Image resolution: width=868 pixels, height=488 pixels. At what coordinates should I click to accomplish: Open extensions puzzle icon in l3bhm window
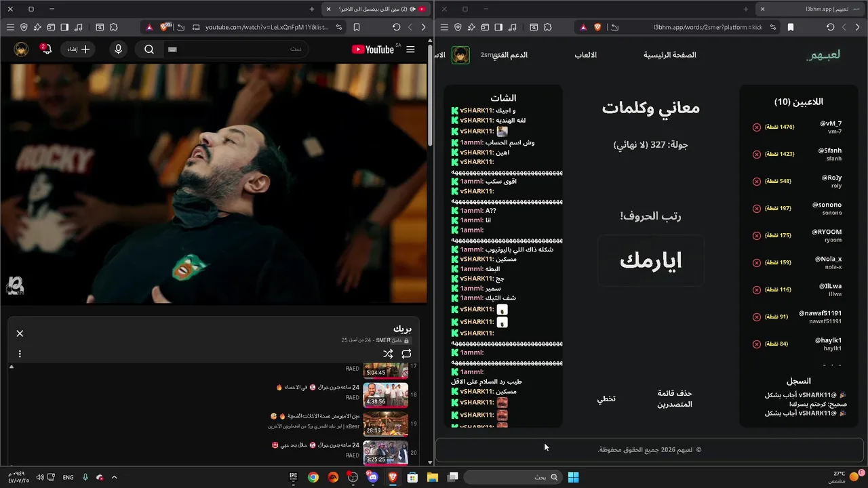547,27
